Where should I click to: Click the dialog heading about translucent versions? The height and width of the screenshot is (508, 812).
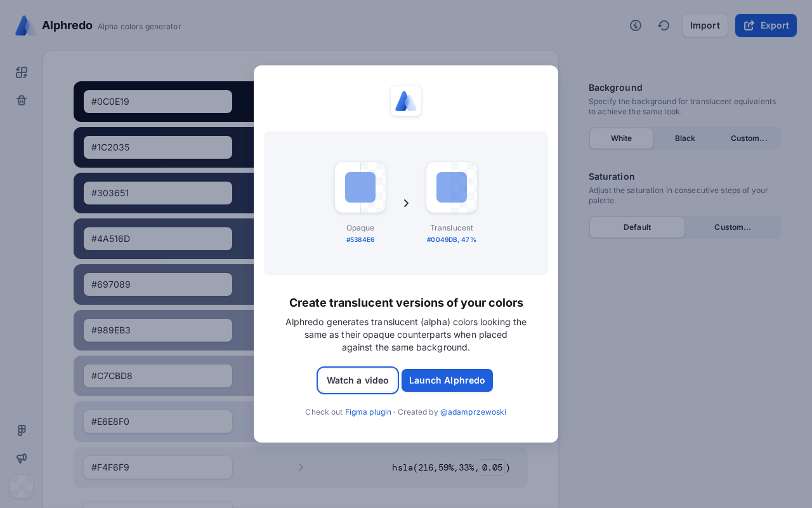[x=406, y=303]
